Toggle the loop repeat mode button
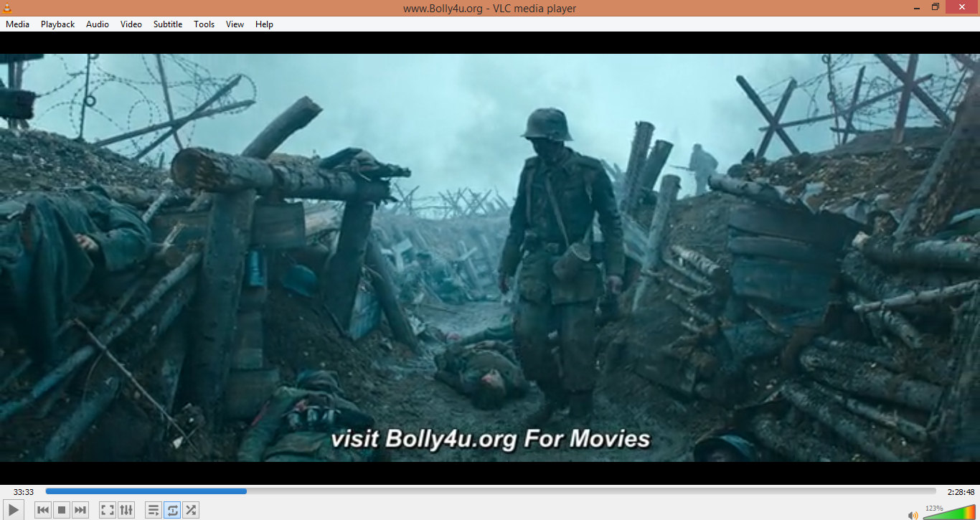The height and width of the screenshot is (520, 980). (x=172, y=511)
